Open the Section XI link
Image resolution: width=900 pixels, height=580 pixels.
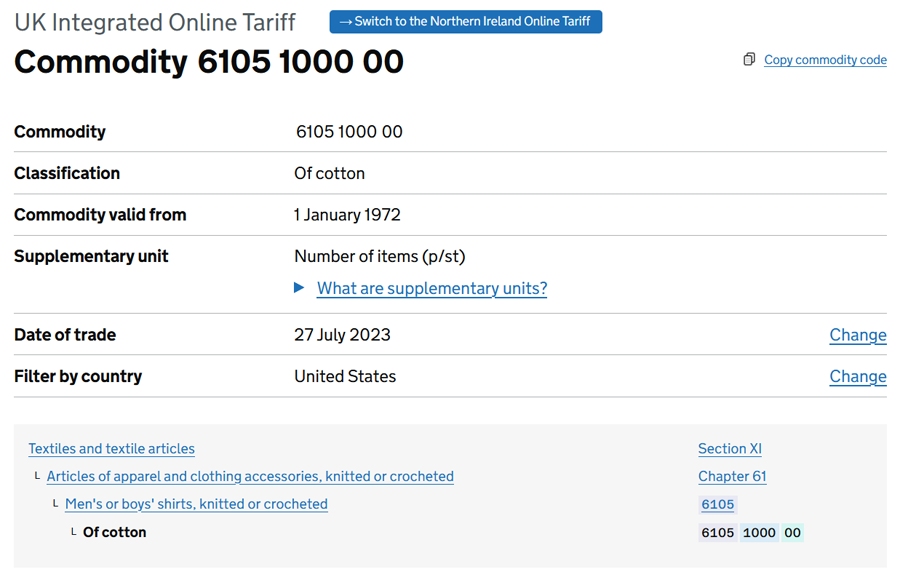coord(730,449)
